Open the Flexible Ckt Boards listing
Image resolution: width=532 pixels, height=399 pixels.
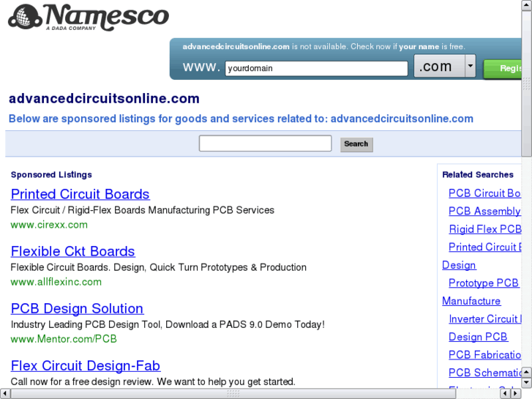tap(72, 251)
